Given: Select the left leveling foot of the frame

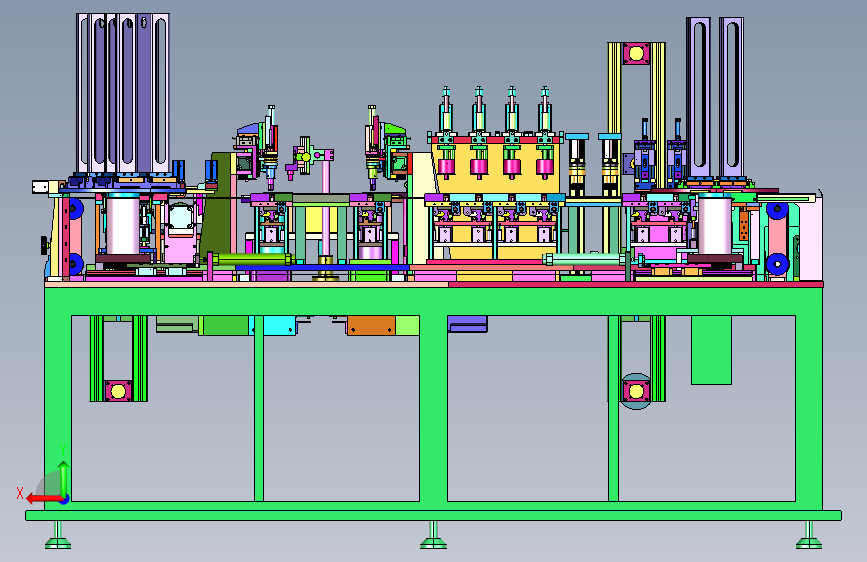Looking at the screenshot, I should click(58, 535).
